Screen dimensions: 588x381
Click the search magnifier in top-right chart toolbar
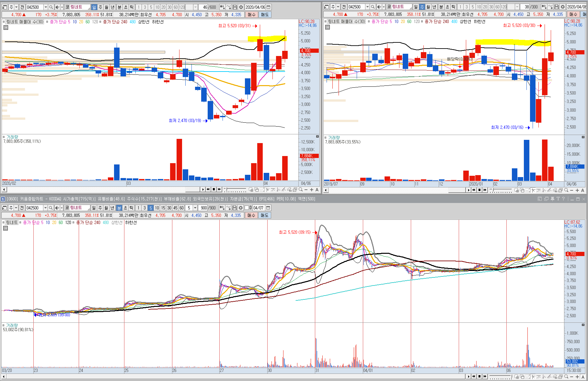[x=373, y=7]
